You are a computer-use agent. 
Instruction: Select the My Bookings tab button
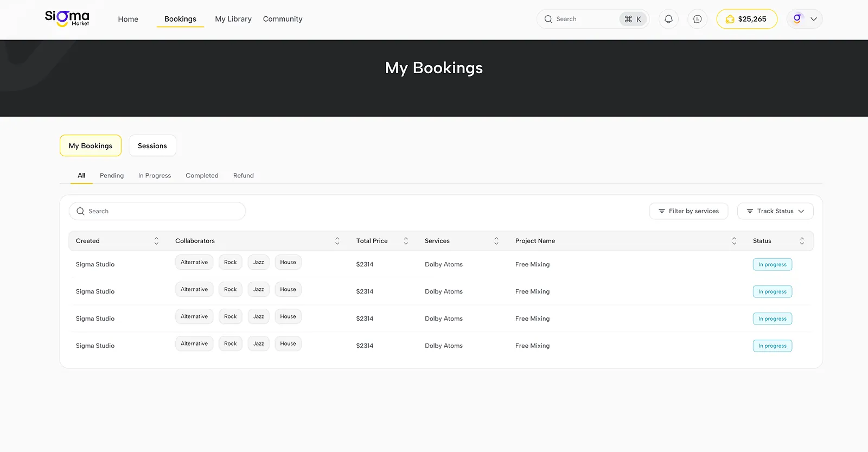pyautogui.click(x=91, y=145)
